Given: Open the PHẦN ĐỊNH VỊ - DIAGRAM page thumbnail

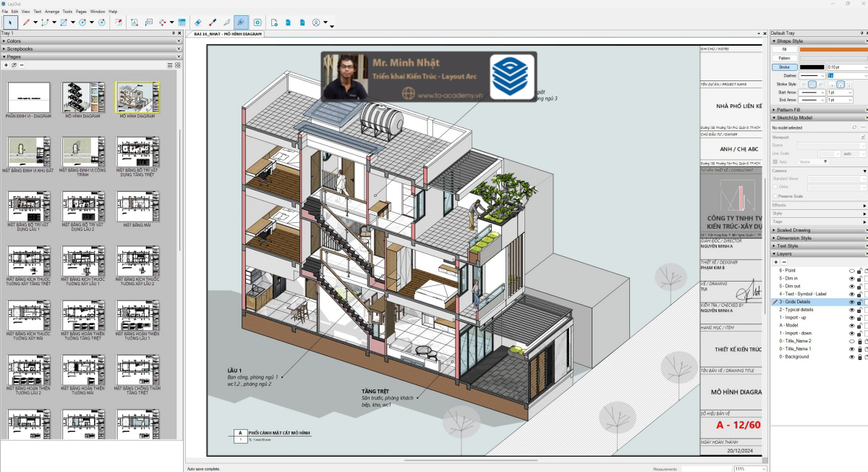Looking at the screenshot, I should [29, 97].
